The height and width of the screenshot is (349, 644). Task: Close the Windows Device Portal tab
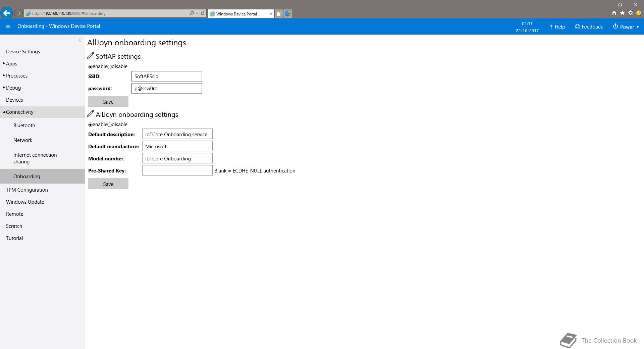(271, 14)
